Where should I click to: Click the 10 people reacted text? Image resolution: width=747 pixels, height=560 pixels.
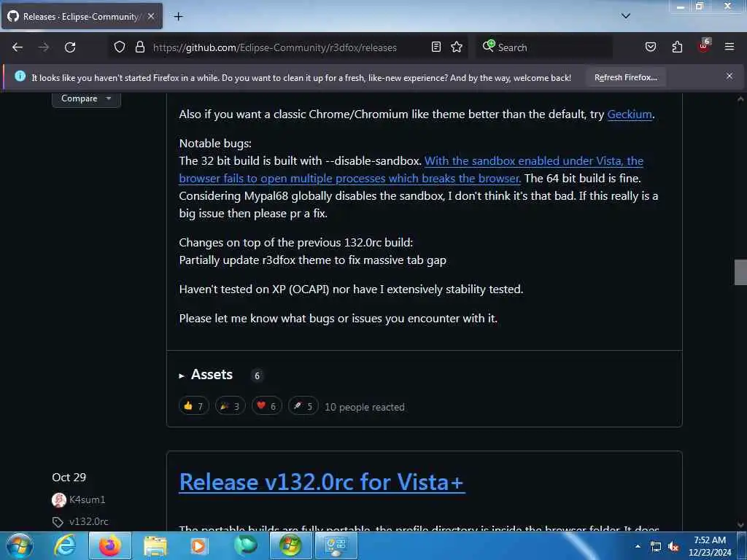coord(365,407)
